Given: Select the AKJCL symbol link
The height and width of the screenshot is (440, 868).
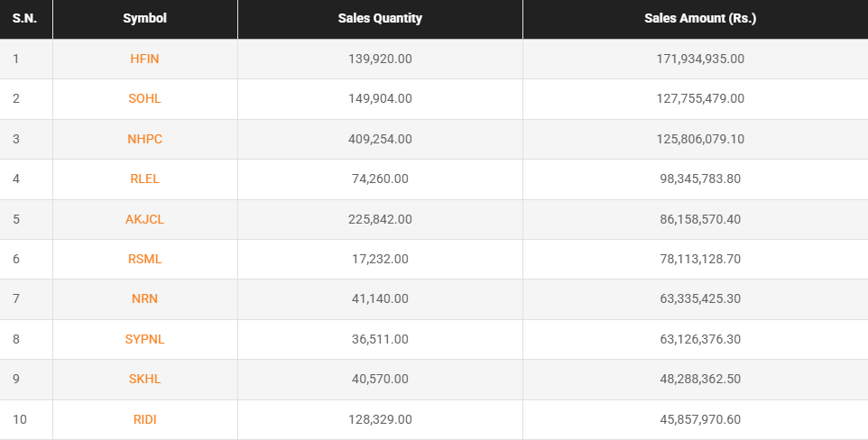Looking at the screenshot, I should [144, 219].
